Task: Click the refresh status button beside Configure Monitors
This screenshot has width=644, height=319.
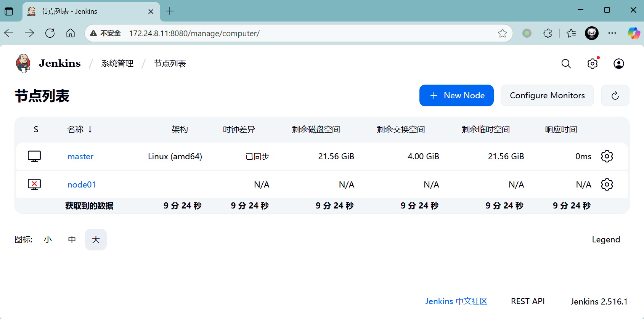Action: (x=615, y=96)
